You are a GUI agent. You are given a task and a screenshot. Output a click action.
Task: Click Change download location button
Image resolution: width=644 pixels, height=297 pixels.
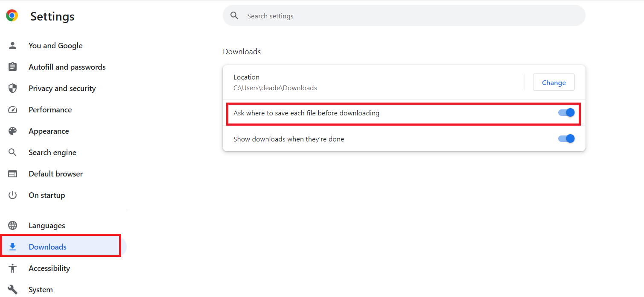(554, 82)
